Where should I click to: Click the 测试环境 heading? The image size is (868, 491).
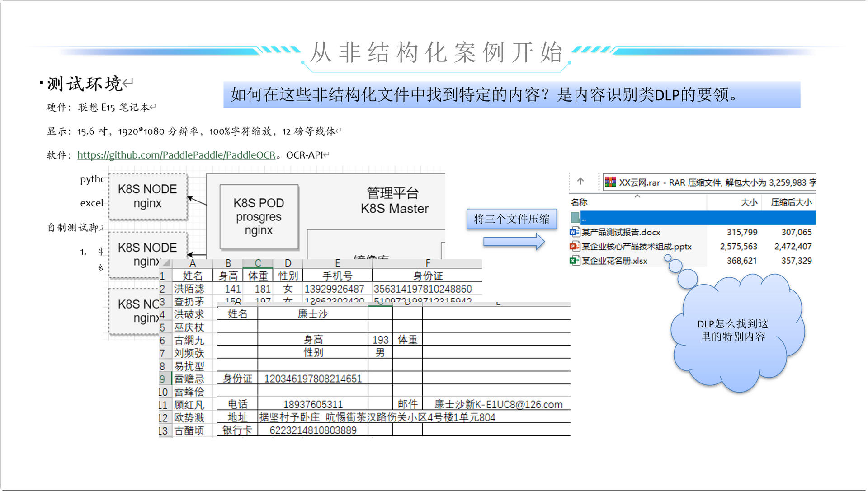(x=85, y=84)
